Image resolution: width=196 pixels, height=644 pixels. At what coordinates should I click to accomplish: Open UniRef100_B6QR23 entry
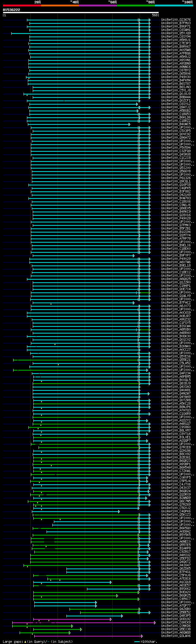176,461
